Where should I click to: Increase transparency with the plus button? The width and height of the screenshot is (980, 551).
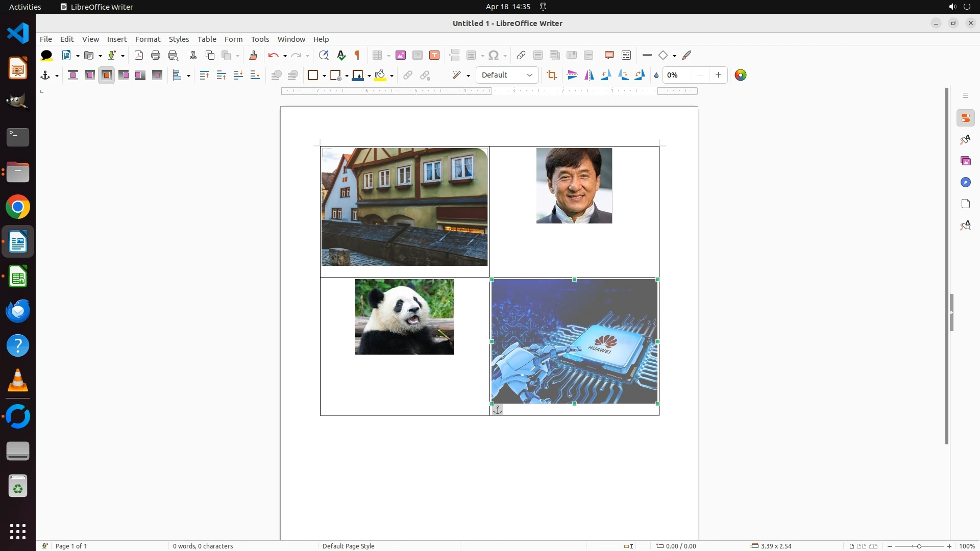pyautogui.click(x=718, y=75)
